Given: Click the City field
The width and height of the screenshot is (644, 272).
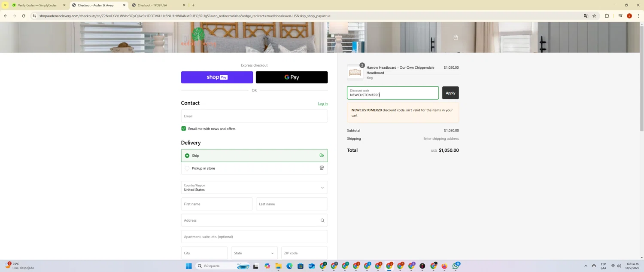Looking at the screenshot, I should [204, 253].
